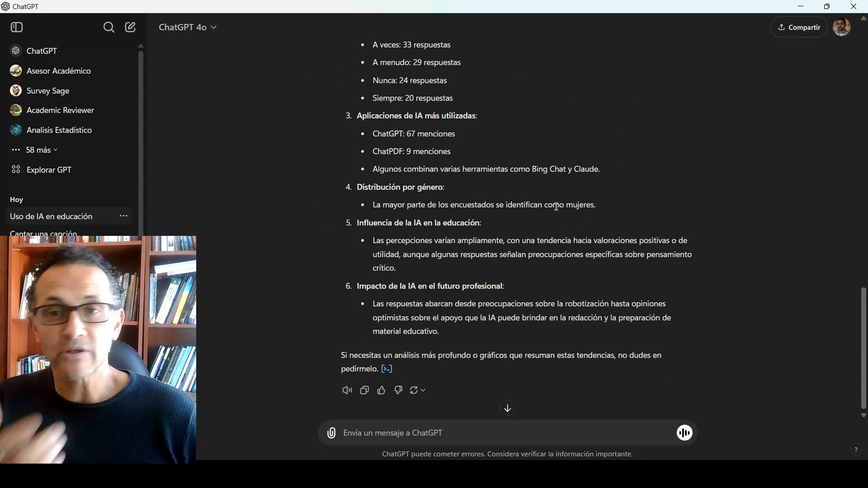Click text ChatPDF: 9 menciones
Screen dimensions: 868x488
(x=411, y=151)
